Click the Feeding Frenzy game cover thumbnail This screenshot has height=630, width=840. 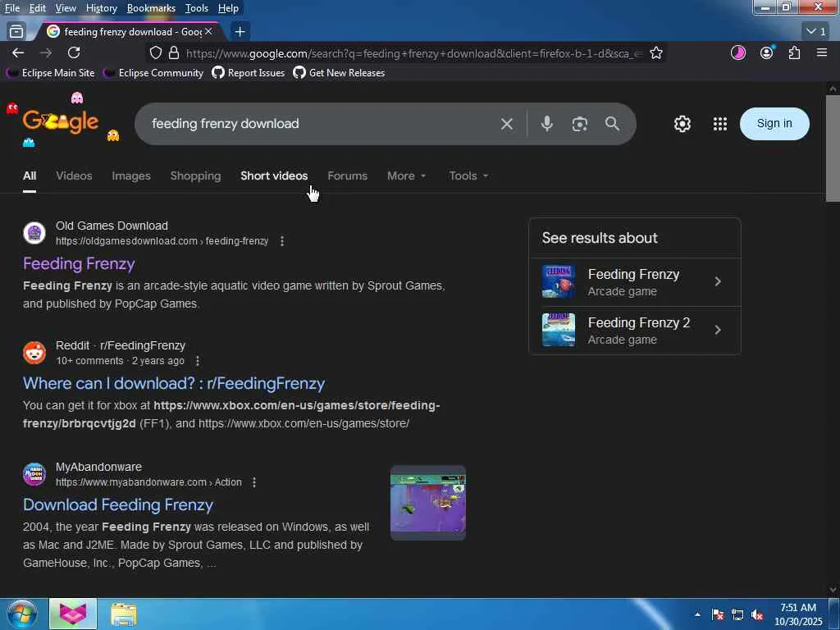(558, 282)
